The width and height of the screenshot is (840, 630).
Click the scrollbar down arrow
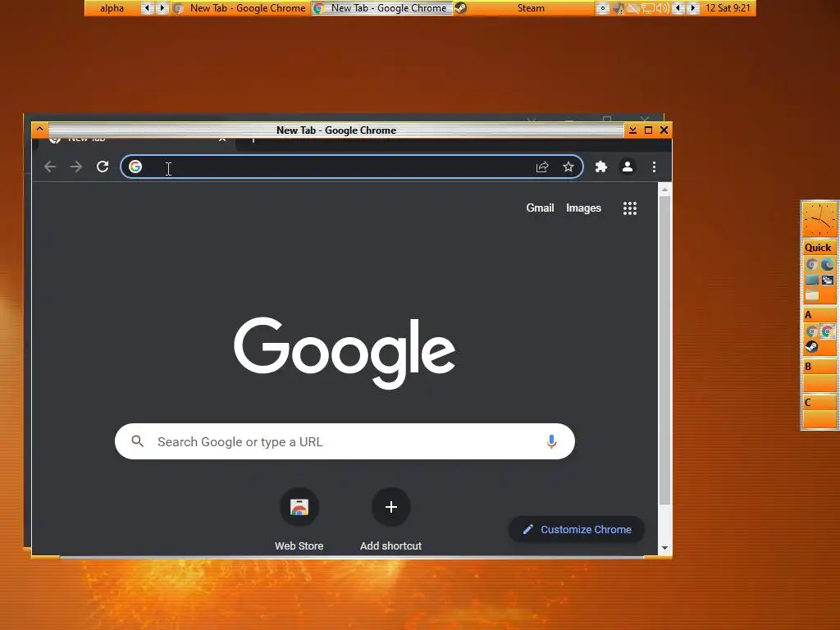point(664,548)
